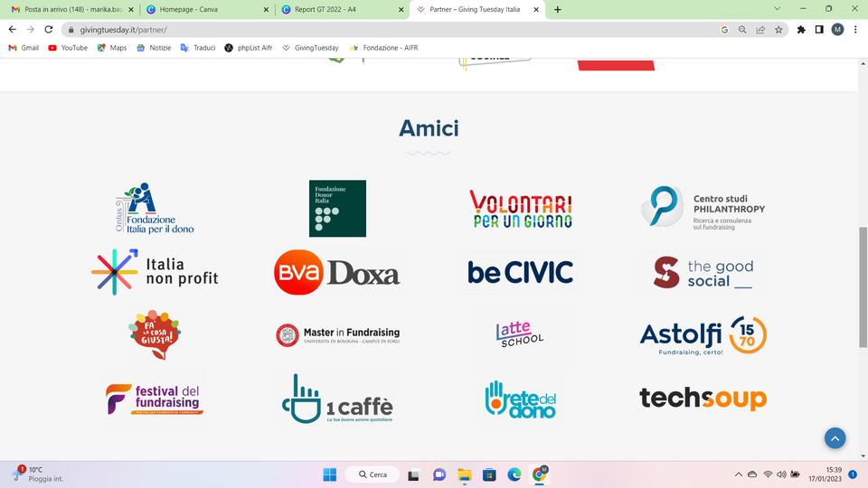Open the weather widget 10°C
Image resolution: width=868 pixels, height=488 pixels.
[38, 474]
